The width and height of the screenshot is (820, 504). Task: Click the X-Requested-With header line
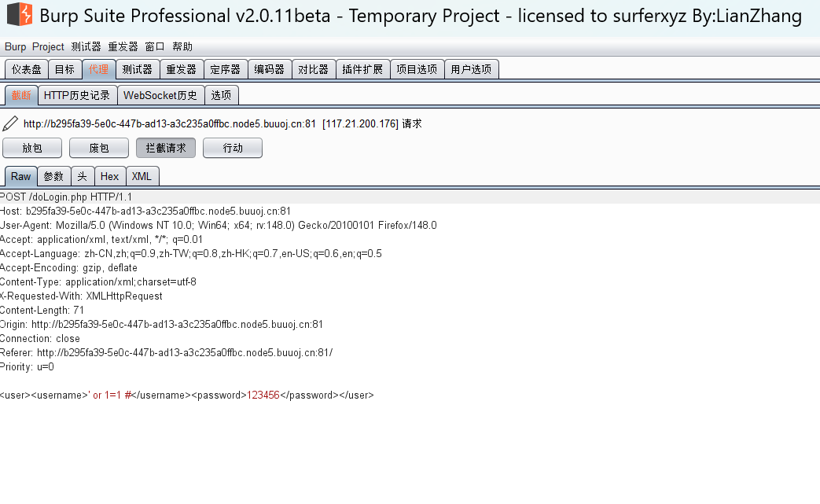click(x=81, y=296)
